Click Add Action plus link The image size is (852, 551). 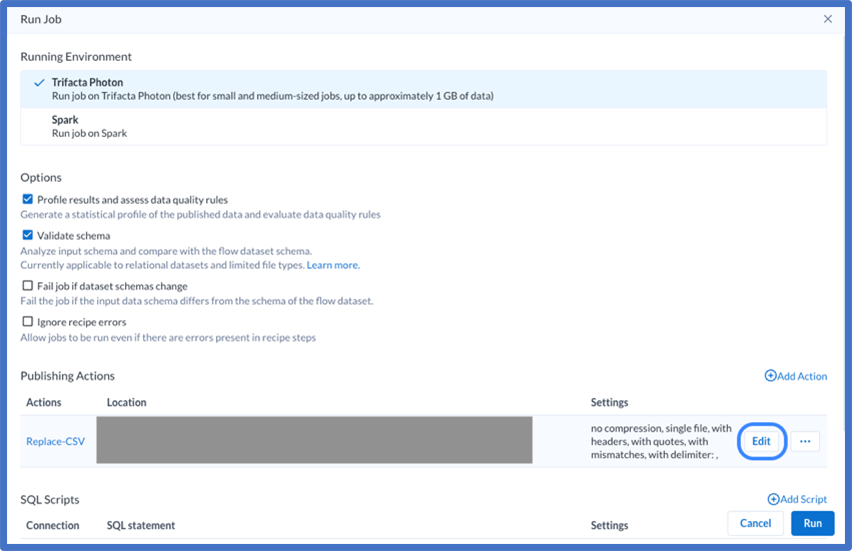click(795, 376)
